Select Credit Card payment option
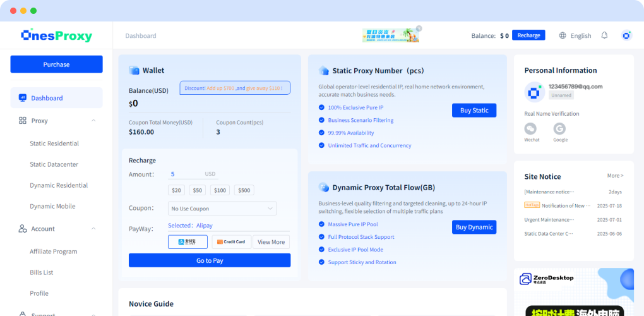Screen dimensions: 644x316 230,241
